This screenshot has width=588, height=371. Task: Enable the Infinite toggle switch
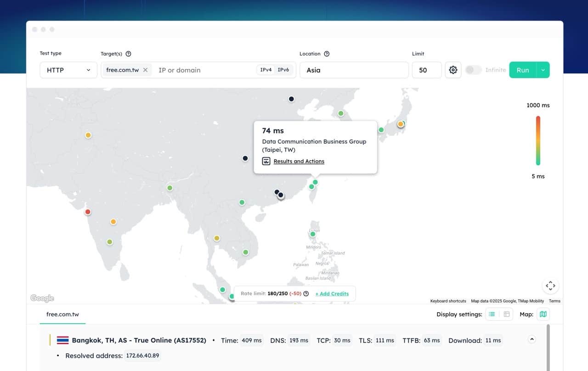point(473,70)
